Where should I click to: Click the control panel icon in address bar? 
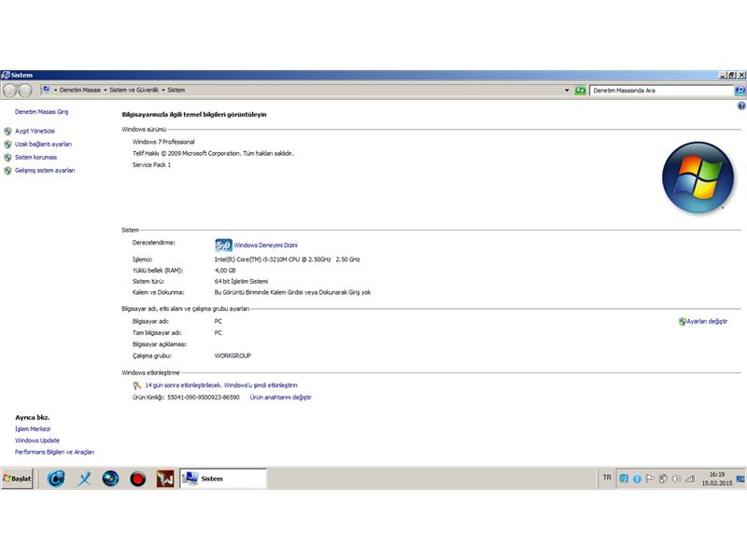pyautogui.click(x=46, y=90)
